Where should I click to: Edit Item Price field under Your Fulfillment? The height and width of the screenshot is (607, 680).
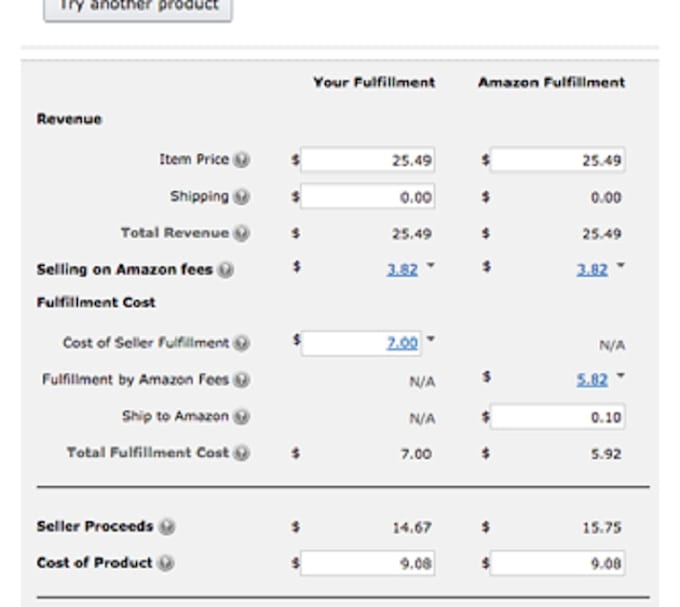click(367, 160)
